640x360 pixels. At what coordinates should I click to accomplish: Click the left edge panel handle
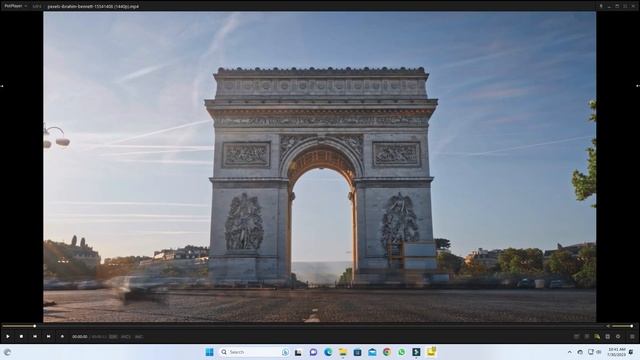[x=2, y=86]
